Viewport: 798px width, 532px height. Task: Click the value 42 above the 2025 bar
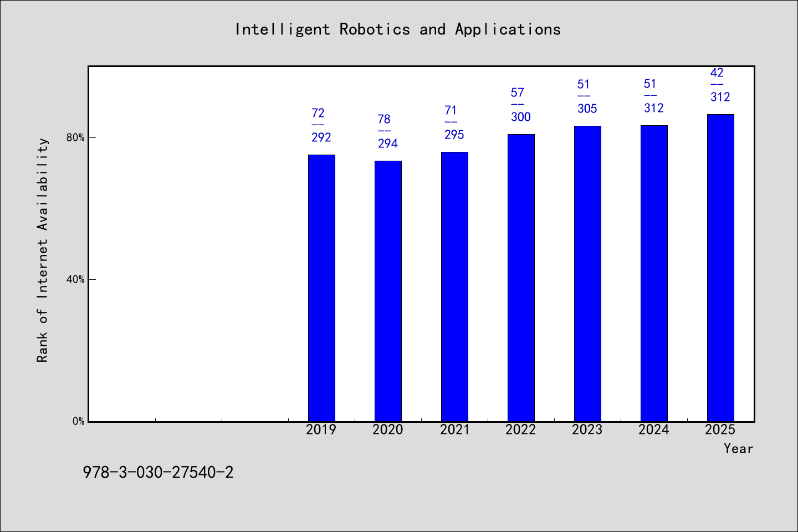pos(717,73)
